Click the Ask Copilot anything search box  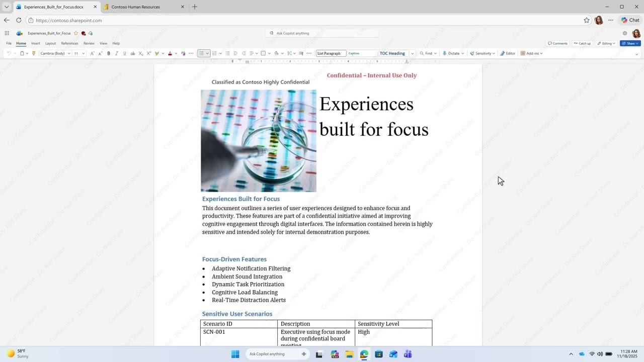pos(322,33)
